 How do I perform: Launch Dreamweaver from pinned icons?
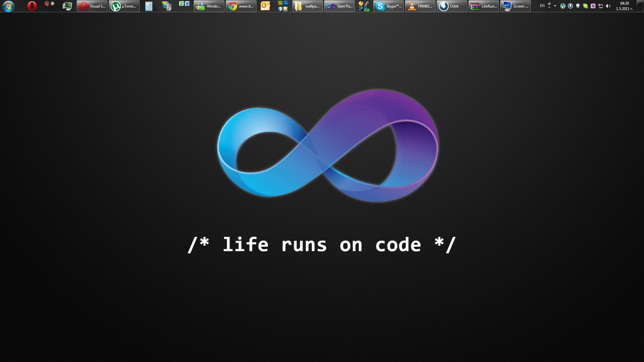280,3
